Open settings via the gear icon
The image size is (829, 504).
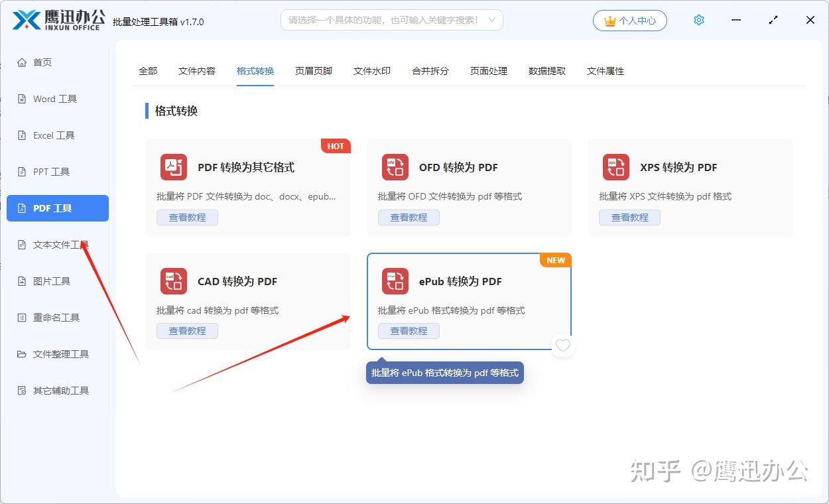(x=699, y=21)
